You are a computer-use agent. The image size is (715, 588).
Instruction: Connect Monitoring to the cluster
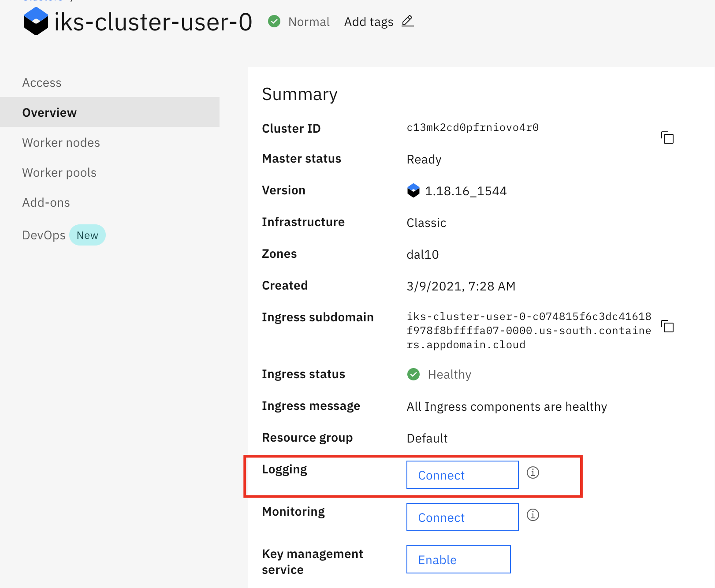click(462, 517)
